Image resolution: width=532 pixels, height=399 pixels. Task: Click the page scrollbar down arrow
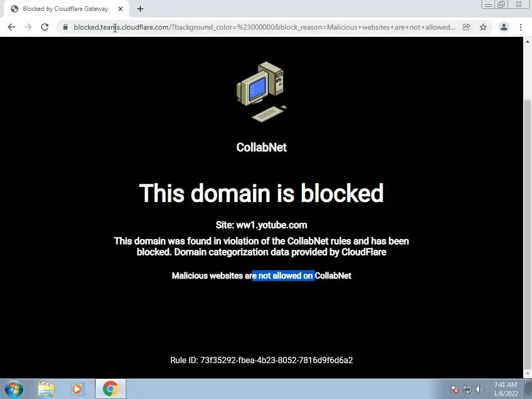point(528,374)
